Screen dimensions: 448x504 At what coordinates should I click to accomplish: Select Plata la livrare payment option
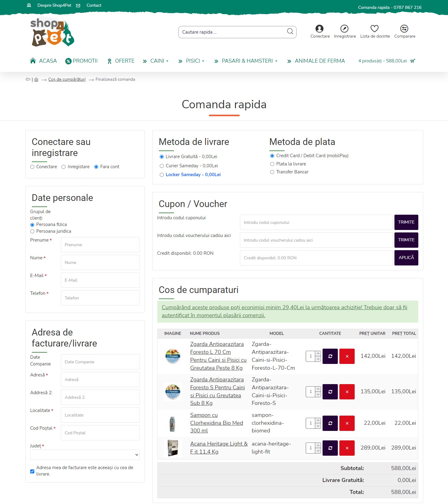272,164
